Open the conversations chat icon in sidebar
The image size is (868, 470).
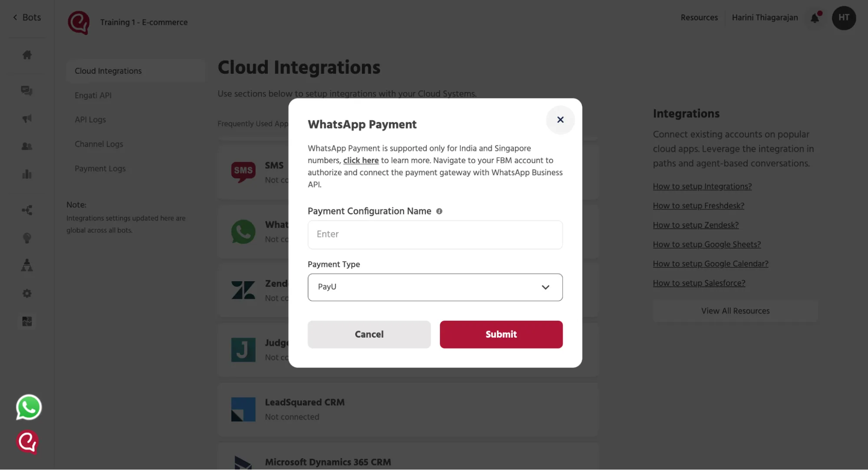pos(27,90)
